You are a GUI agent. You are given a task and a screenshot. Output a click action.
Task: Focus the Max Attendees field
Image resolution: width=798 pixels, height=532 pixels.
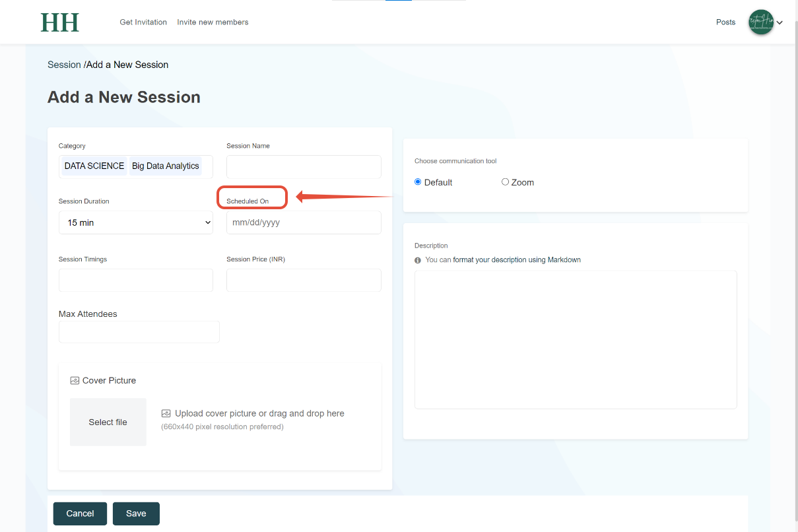[139, 332]
